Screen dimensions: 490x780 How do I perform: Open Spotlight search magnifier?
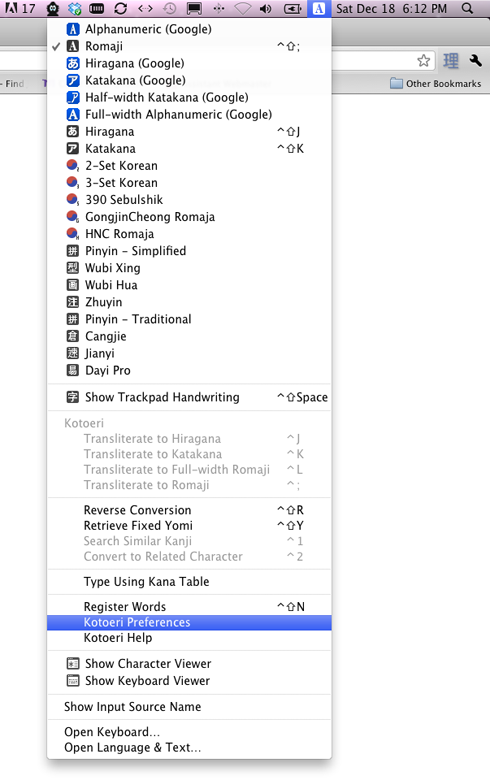coord(467,8)
